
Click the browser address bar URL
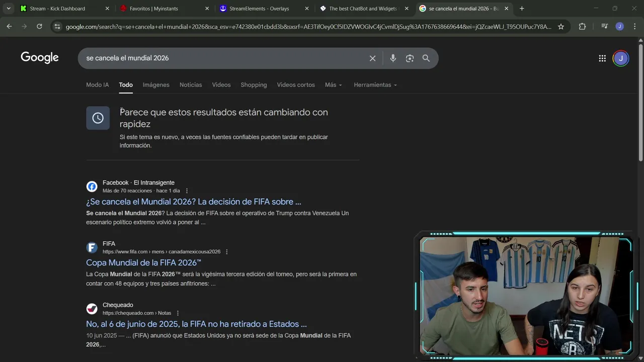(308, 27)
